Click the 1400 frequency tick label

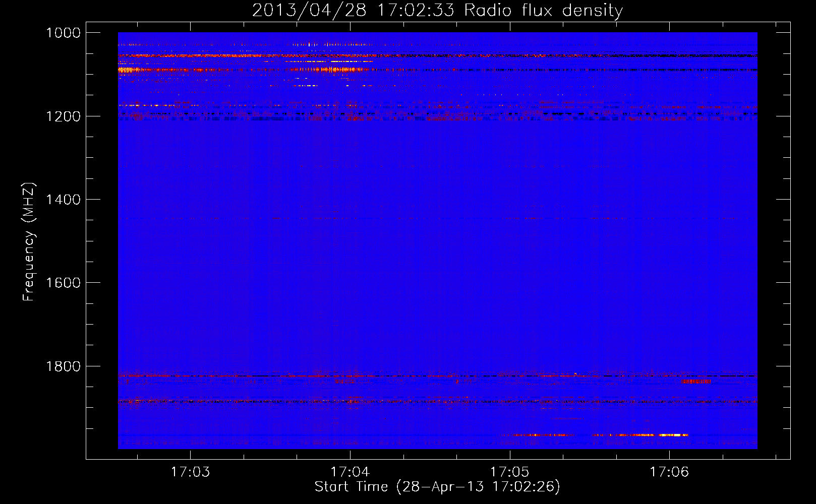63,200
